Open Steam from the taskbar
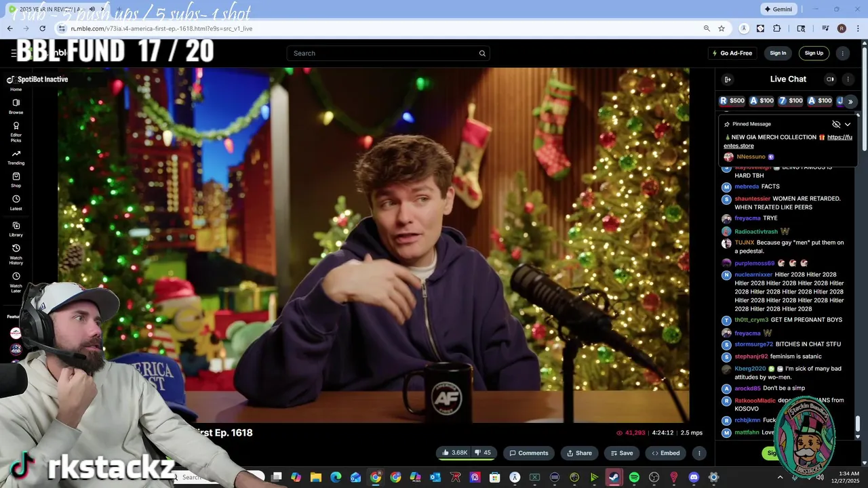The width and height of the screenshot is (868, 488). tap(614, 477)
